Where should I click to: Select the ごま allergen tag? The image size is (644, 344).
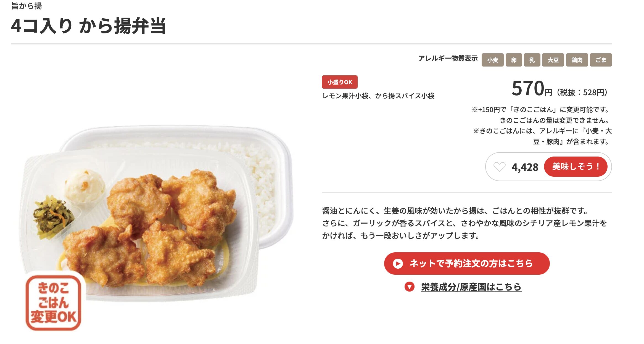click(601, 60)
